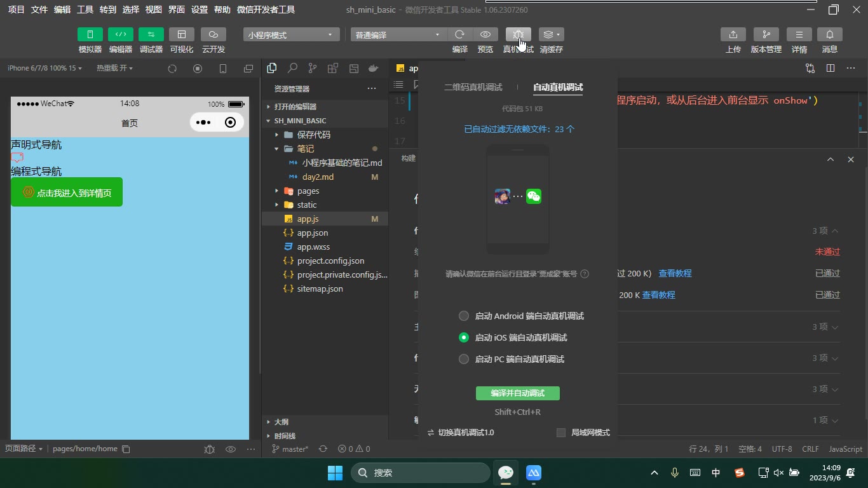The width and height of the screenshot is (868, 488).
Task: Open the 热重载 开 hot reload dropdown
Action: (115, 68)
